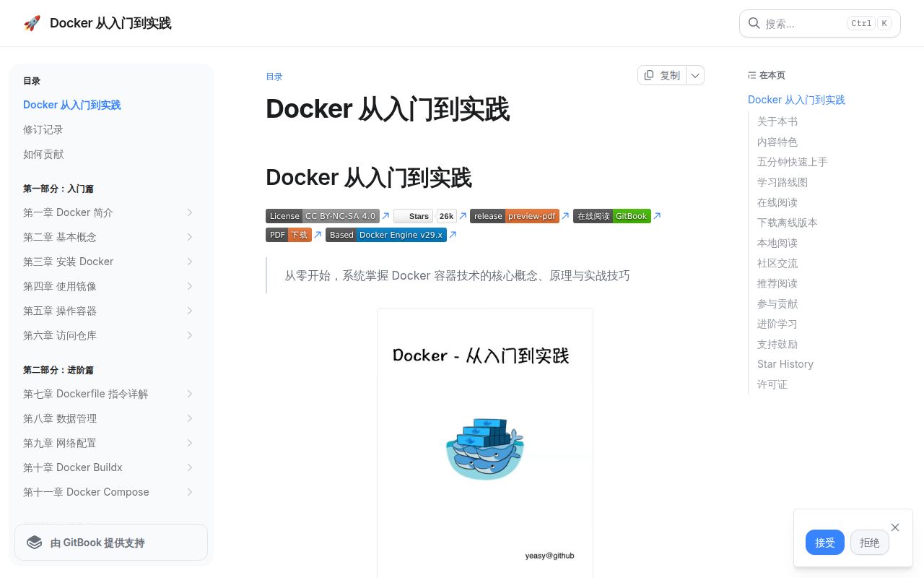The image size is (924, 578).
Task: Close the cookie consent popup
Action: point(895,527)
